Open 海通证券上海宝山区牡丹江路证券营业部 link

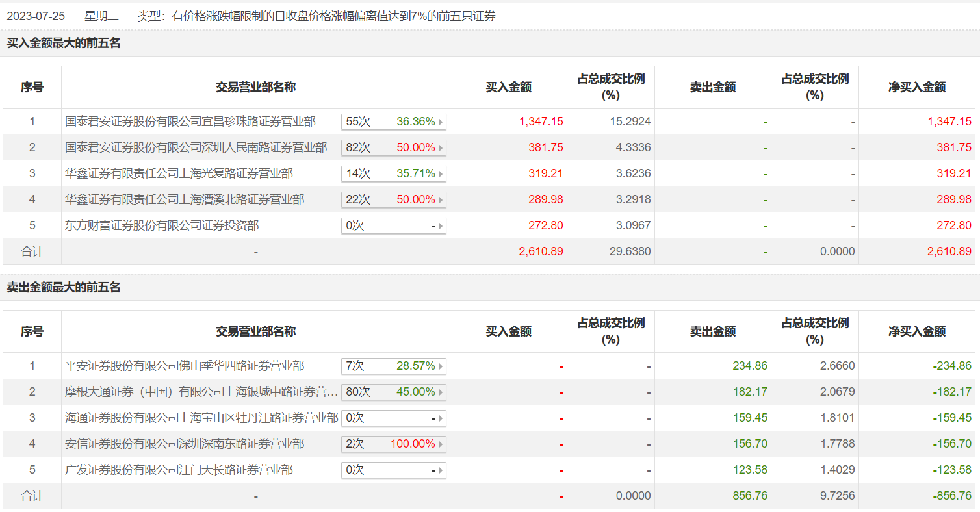201,418
